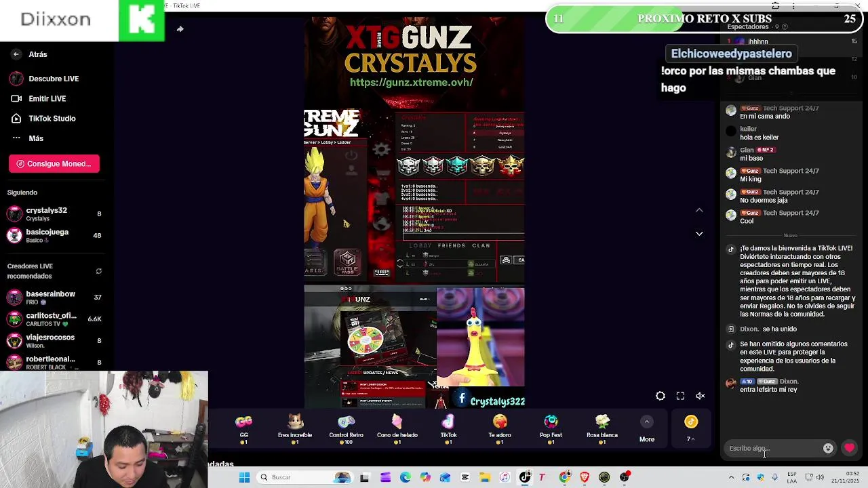Open recommended creator robertleonal
Viewport: 868px width, 488px height.
point(53,363)
